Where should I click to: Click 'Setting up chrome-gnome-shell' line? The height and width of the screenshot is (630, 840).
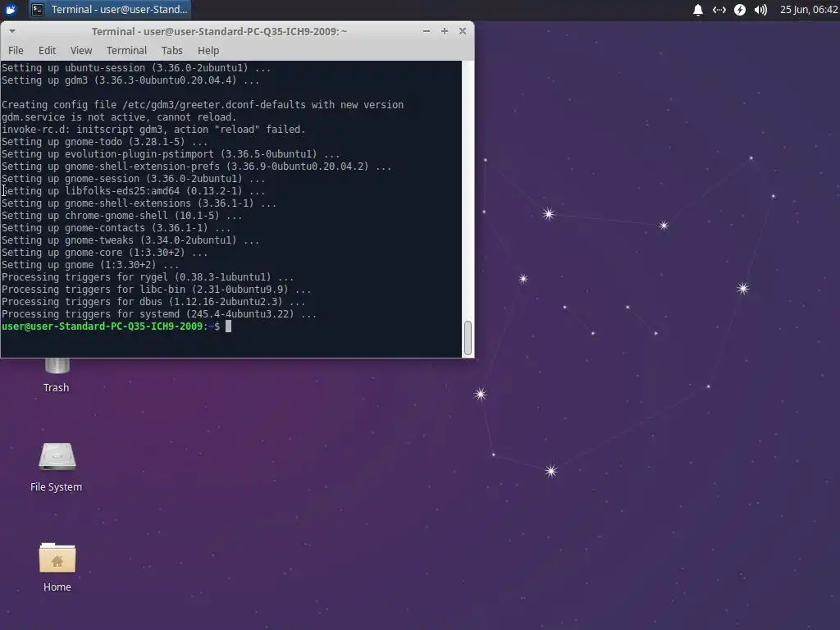(121, 216)
